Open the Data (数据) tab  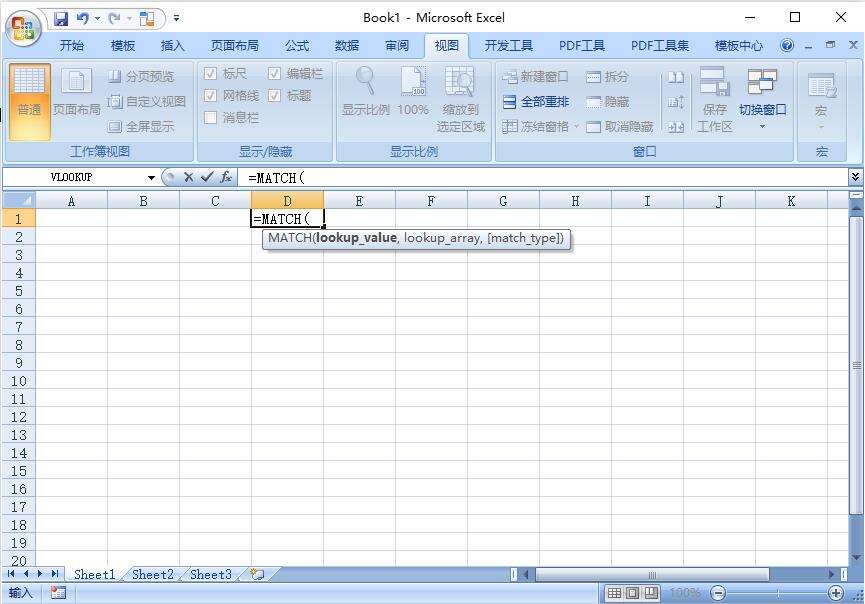coord(346,46)
